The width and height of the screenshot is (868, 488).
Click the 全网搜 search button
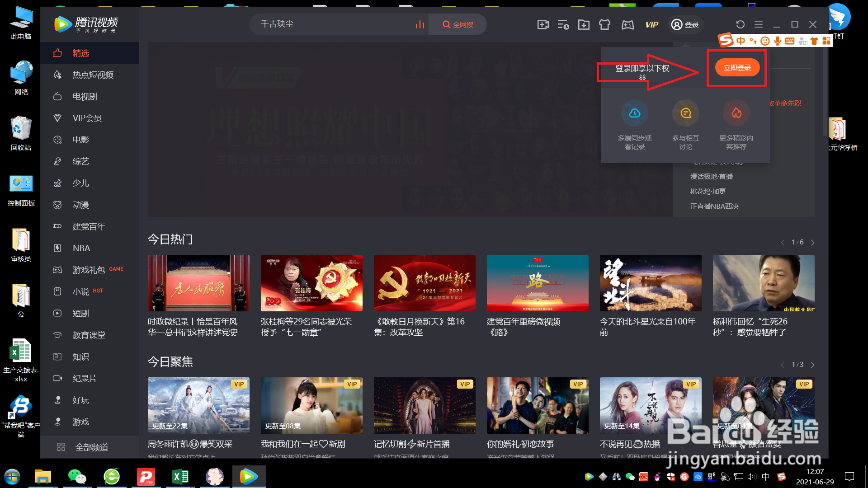(x=458, y=24)
